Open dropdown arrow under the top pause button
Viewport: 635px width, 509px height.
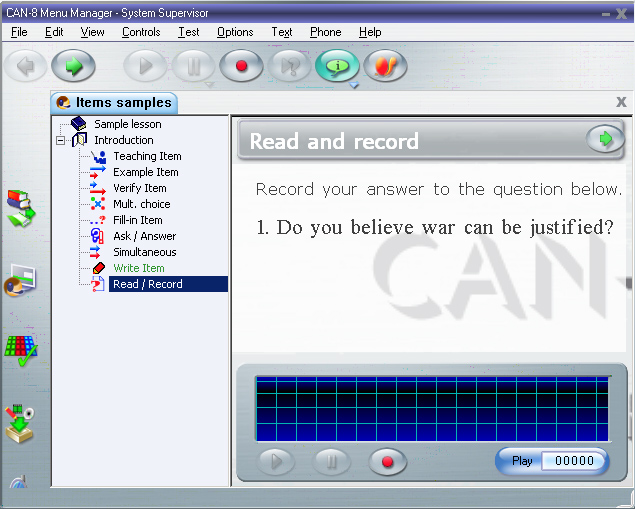coord(209,85)
